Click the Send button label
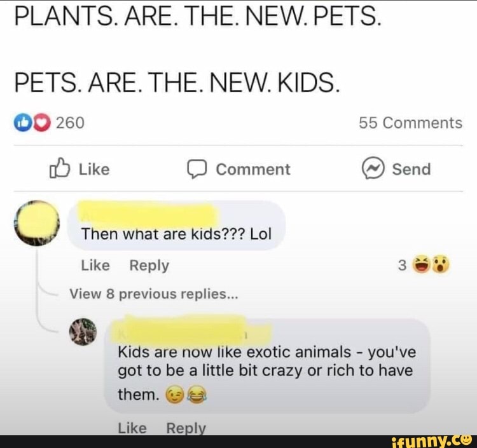 coord(411,169)
